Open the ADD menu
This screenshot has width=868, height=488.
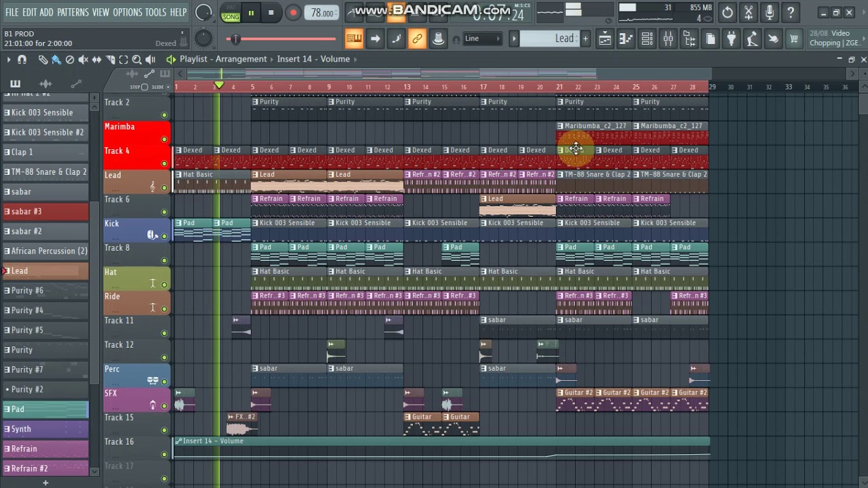point(46,12)
